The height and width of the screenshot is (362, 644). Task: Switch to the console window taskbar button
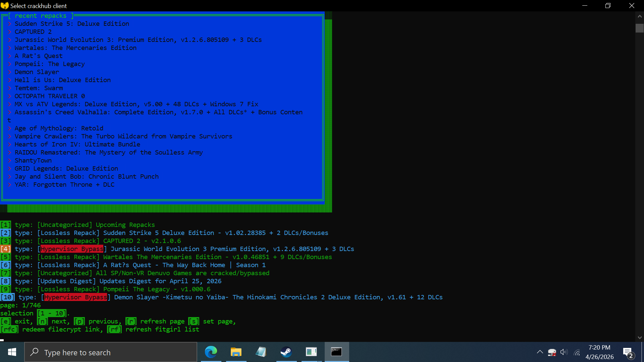pos(336,352)
